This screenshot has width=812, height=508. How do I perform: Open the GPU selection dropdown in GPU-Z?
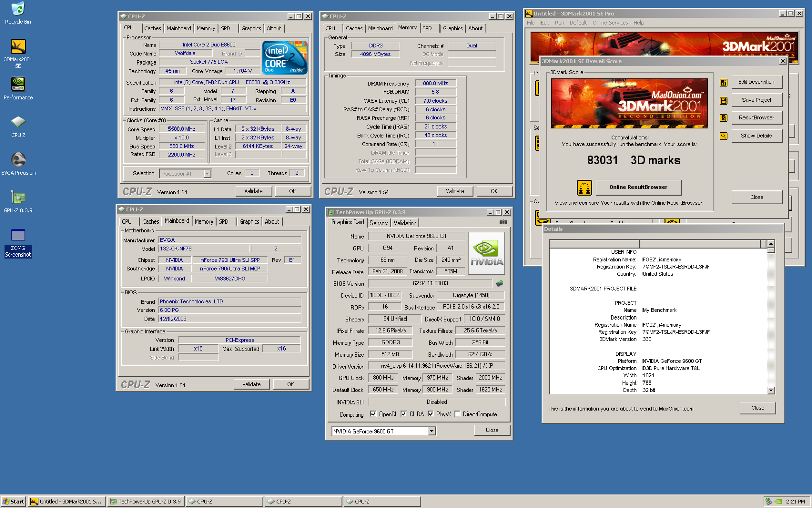(432, 431)
